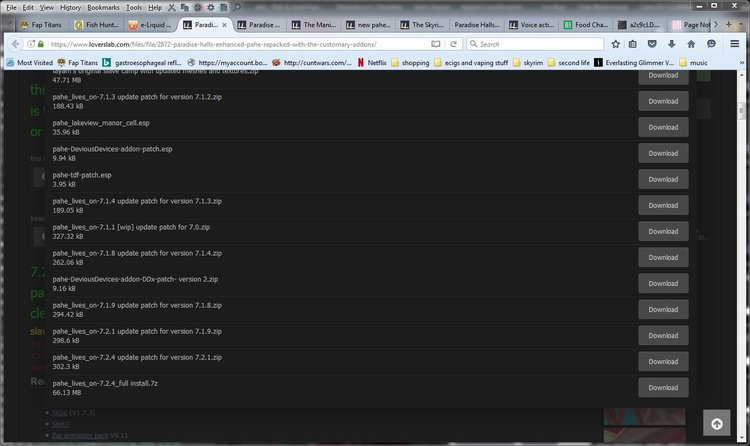Click the Cut scissors icon in menu bar

pos(172,7)
